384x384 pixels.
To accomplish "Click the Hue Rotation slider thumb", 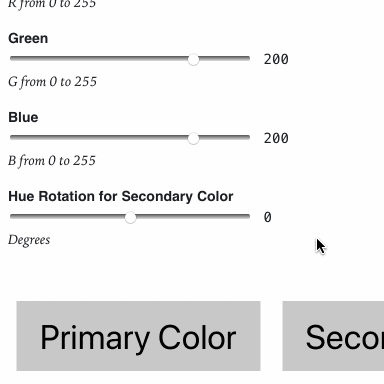I will (x=130, y=217).
